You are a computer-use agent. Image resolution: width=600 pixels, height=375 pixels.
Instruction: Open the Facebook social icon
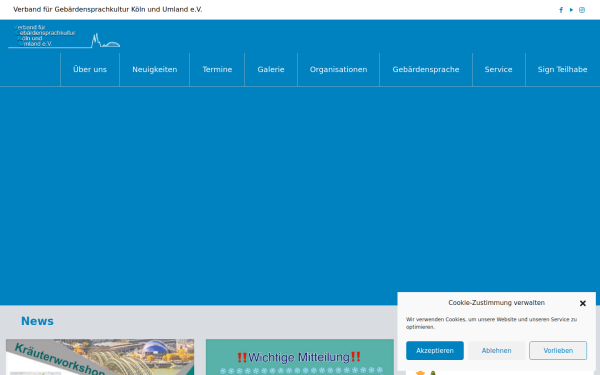point(561,10)
